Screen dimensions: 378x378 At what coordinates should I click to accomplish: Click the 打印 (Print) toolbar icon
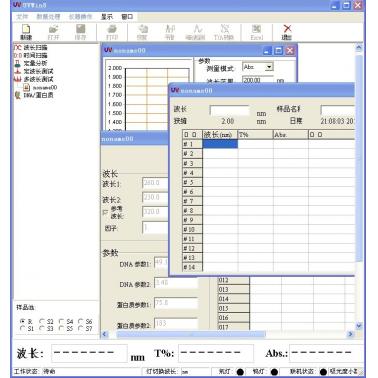pos(112,32)
